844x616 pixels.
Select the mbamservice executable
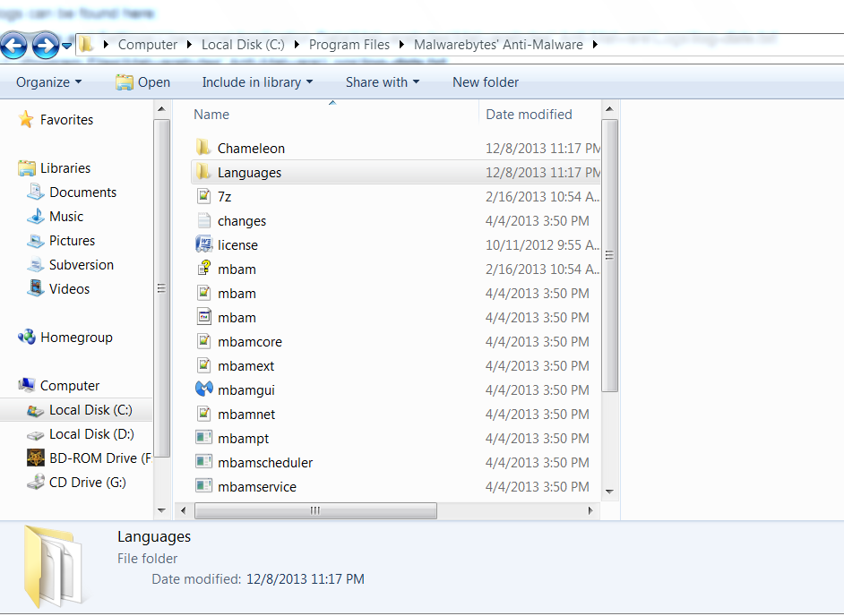coord(257,487)
